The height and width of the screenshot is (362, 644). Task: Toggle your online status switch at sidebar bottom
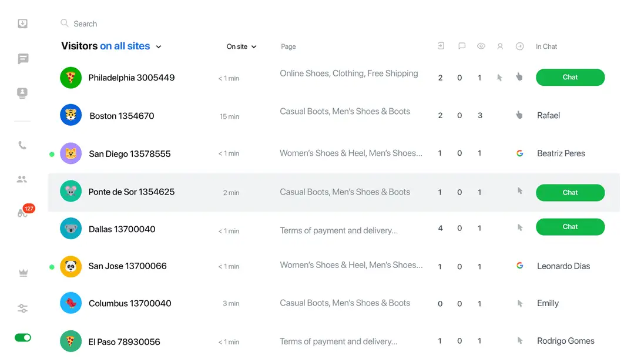(x=22, y=337)
